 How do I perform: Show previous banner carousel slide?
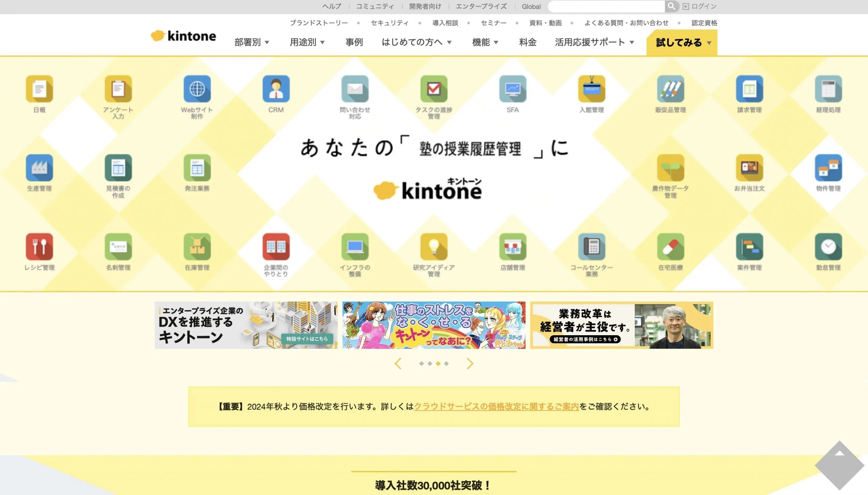[x=398, y=363]
